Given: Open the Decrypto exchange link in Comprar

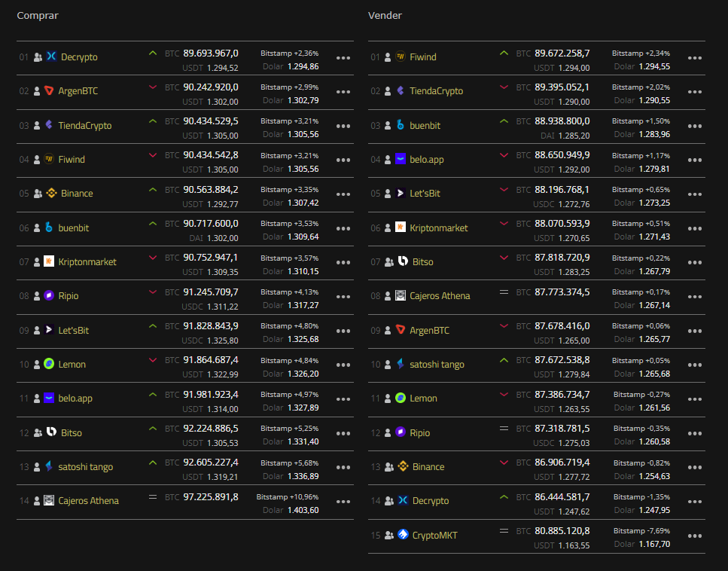Looking at the screenshot, I should [x=79, y=57].
